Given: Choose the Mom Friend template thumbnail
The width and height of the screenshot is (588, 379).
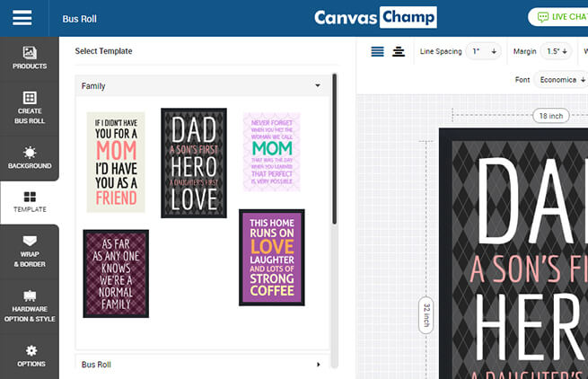Looking at the screenshot, I should [x=116, y=163].
